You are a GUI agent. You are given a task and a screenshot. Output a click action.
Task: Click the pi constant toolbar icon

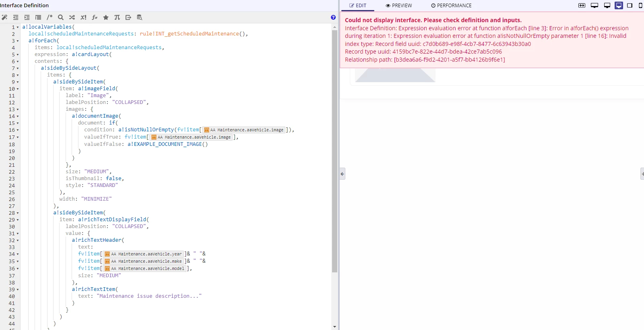[x=117, y=17]
